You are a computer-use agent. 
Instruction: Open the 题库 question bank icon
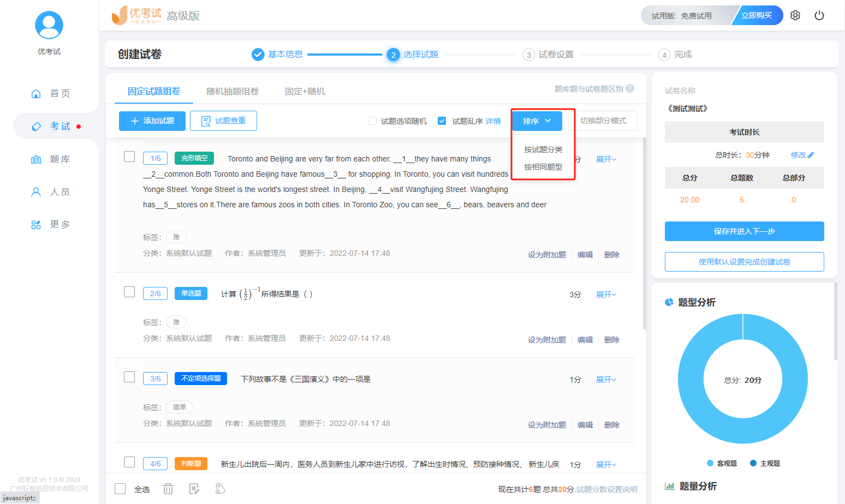36,159
